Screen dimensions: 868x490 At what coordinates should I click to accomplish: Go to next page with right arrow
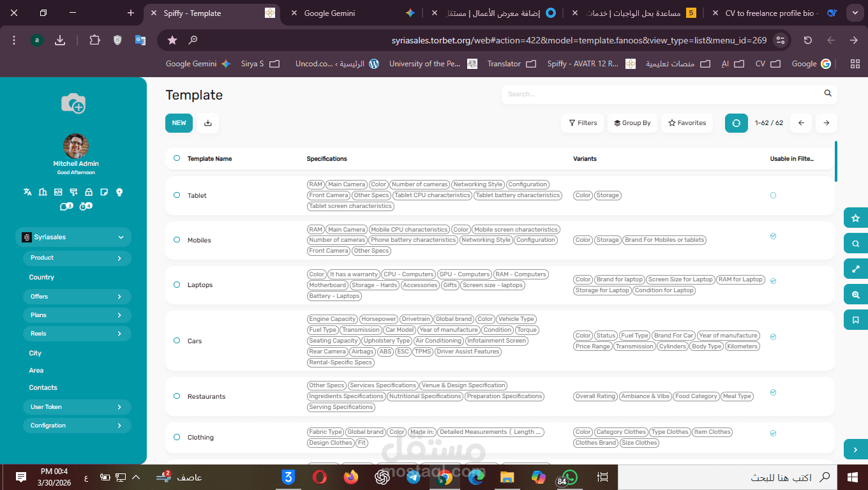tap(827, 123)
